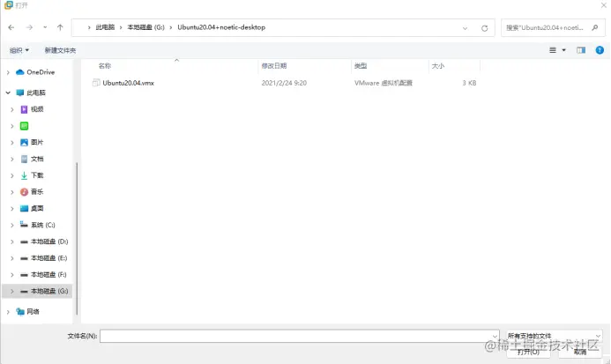Click the green icon sidebar item
The height and width of the screenshot is (364, 611).
click(24, 126)
